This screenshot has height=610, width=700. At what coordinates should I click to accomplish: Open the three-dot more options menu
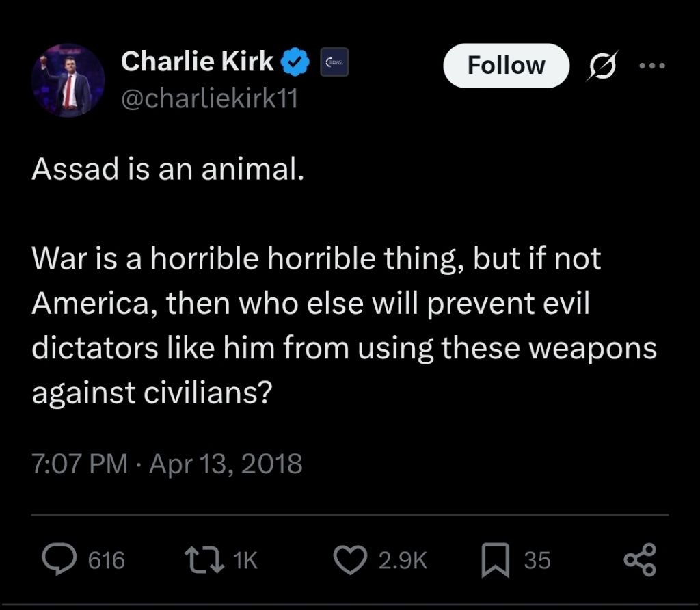click(x=652, y=66)
